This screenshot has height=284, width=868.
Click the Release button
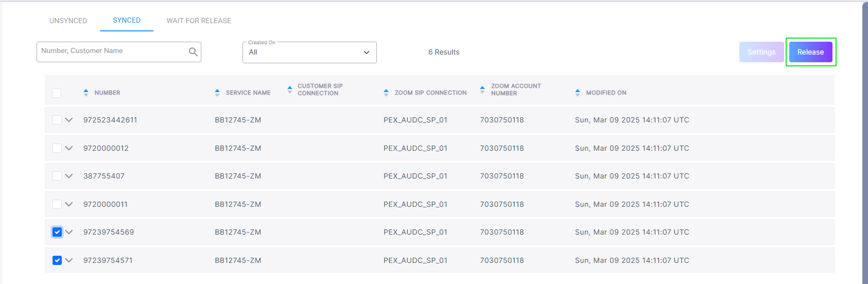coord(811,52)
